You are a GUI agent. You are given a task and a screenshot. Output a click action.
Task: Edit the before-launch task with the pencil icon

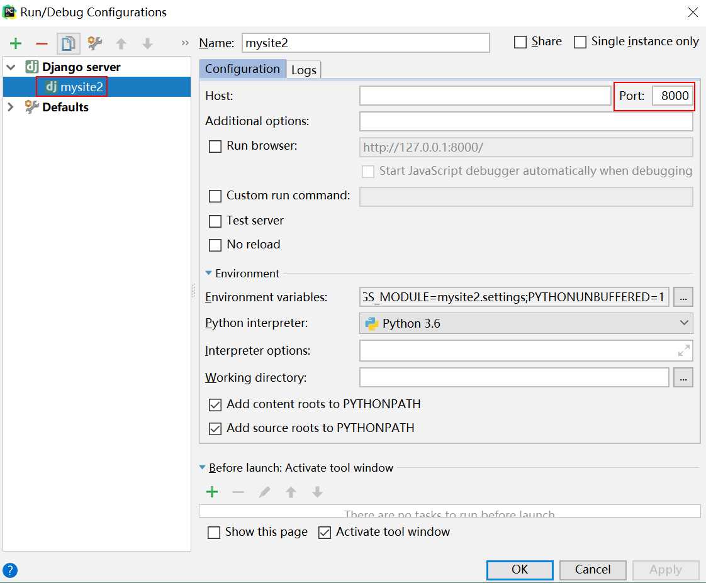tap(264, 492)
